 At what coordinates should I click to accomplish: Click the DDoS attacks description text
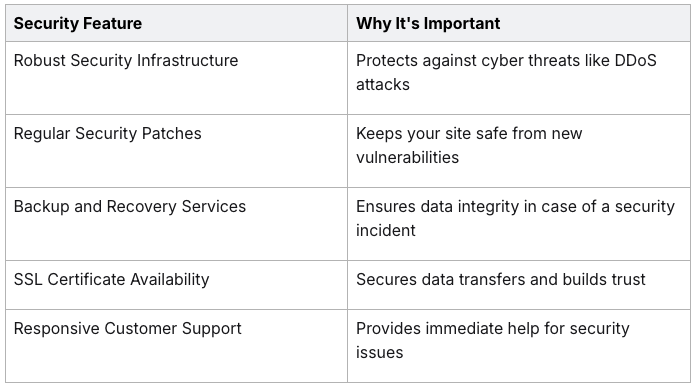click(506, 72)
